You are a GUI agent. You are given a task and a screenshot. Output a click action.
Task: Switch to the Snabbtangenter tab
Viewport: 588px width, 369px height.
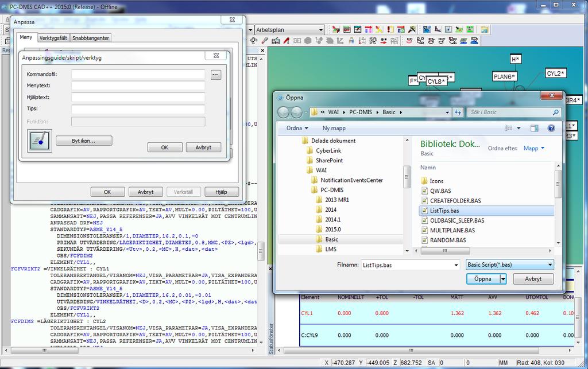coord(90,38)
